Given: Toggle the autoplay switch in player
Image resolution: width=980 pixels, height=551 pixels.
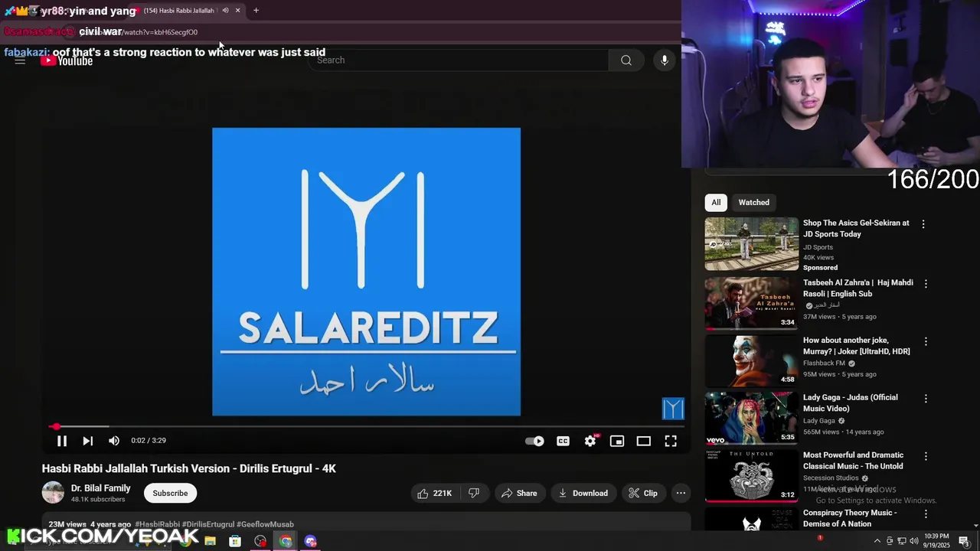Looking at the screenshot, I should (534, 441).
